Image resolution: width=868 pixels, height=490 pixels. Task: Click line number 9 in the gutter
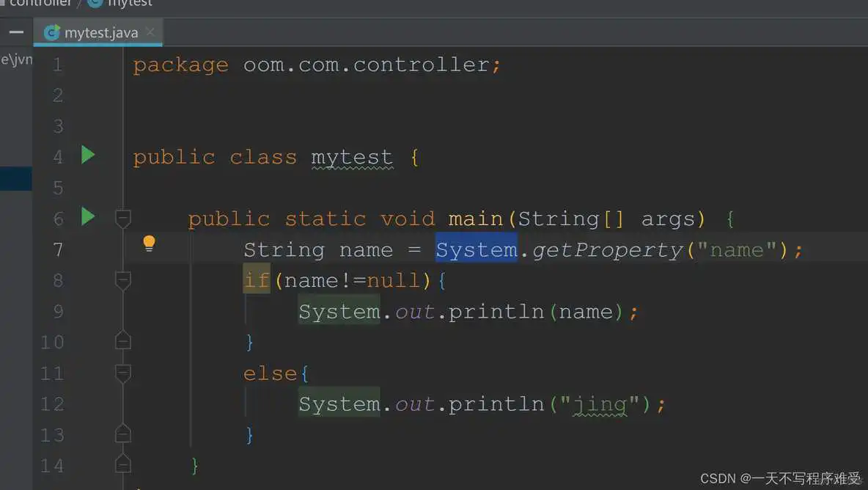(57, 311)
